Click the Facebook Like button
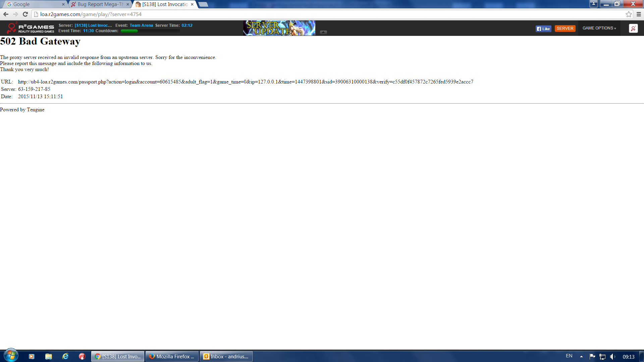644x362 pixels. pos(543,29)
